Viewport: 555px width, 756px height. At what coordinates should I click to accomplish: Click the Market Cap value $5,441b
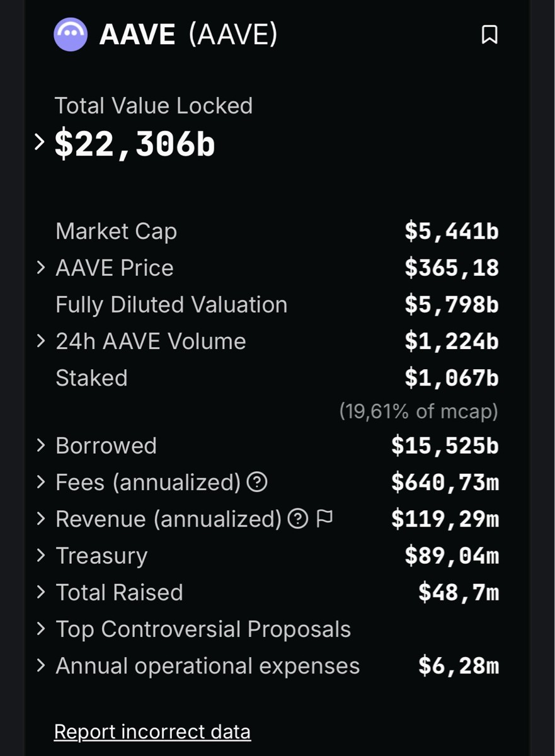point(452,231)
